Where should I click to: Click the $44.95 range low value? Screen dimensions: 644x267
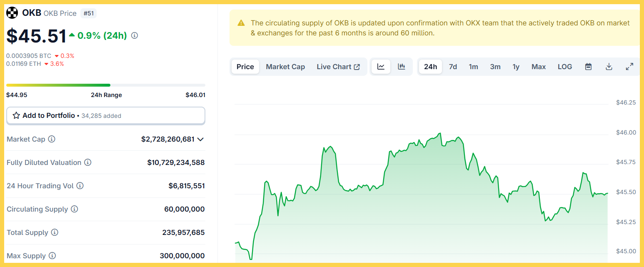[17, 95]
